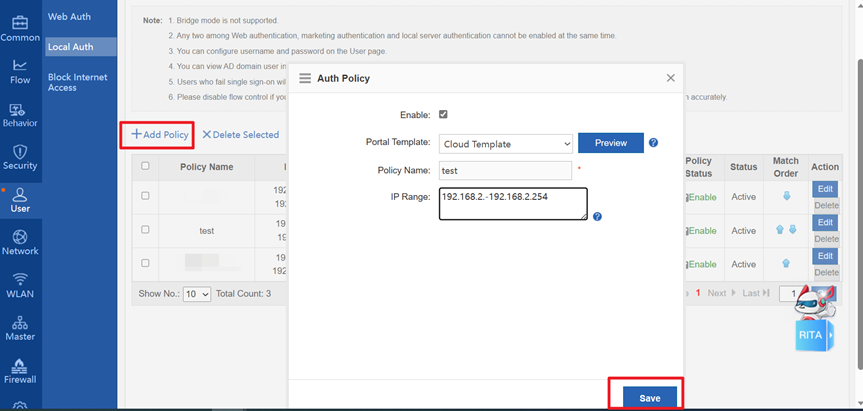The width and height of the screenshot is (863, 411).
Task: Click the Save button
Action: [649, 398]
